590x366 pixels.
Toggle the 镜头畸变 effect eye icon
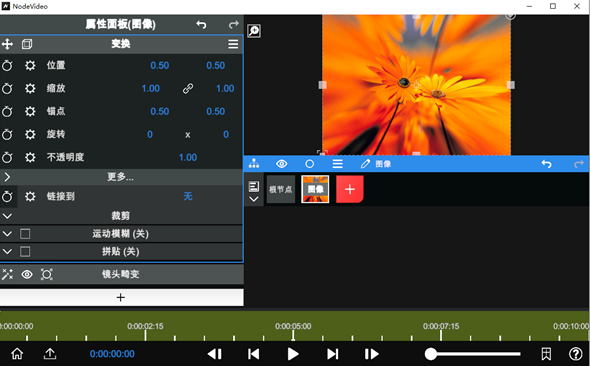point(27,274)
